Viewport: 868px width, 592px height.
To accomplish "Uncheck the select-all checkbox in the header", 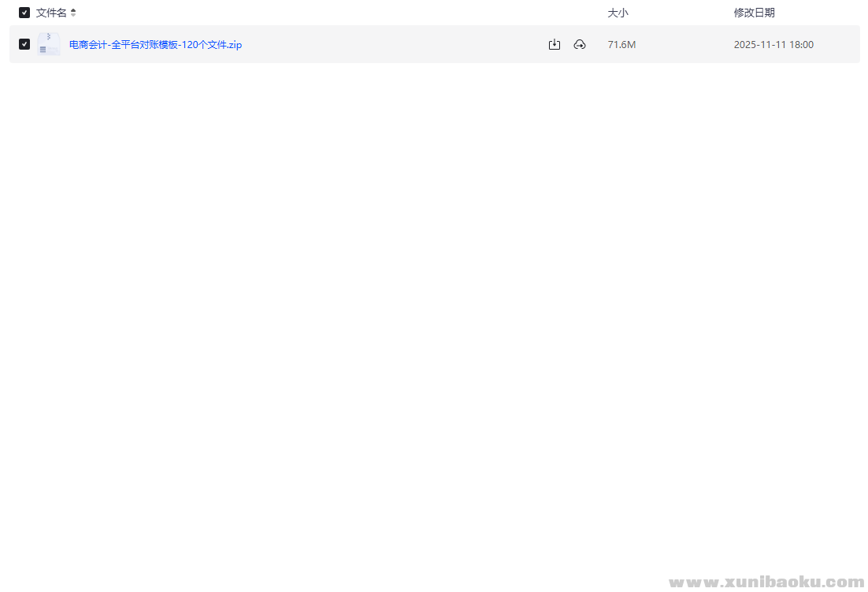I will click(24, 13).
